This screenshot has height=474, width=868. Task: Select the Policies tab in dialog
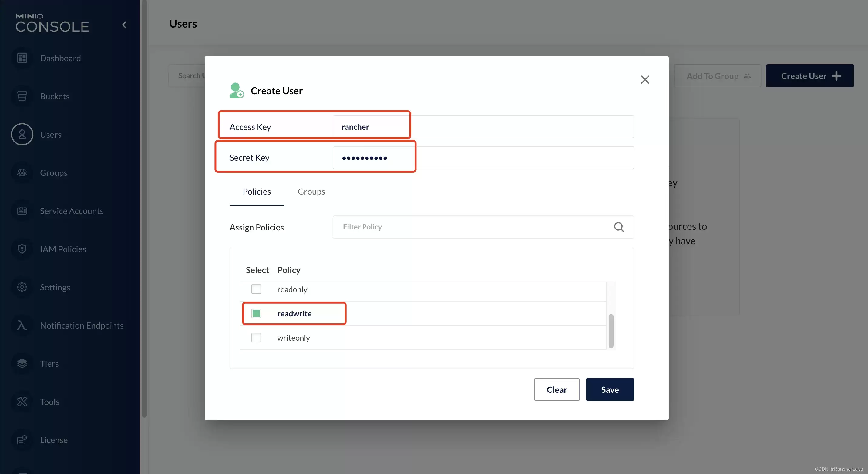[257, 192]
